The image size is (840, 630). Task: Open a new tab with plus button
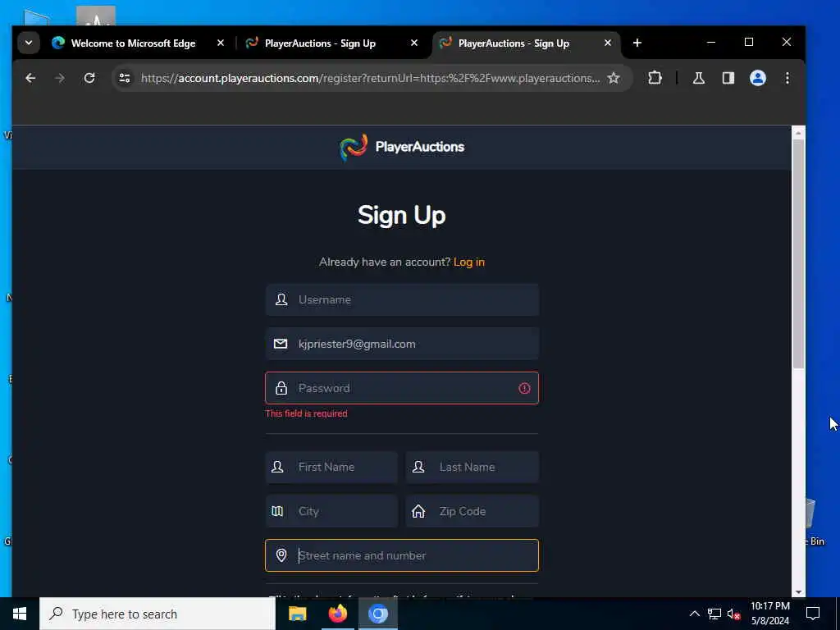pos(637,43)
